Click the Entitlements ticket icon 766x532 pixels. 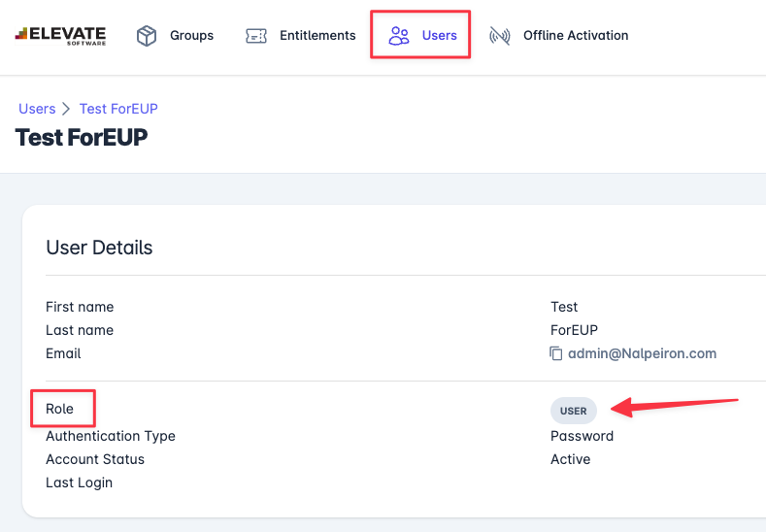[256, 36]
